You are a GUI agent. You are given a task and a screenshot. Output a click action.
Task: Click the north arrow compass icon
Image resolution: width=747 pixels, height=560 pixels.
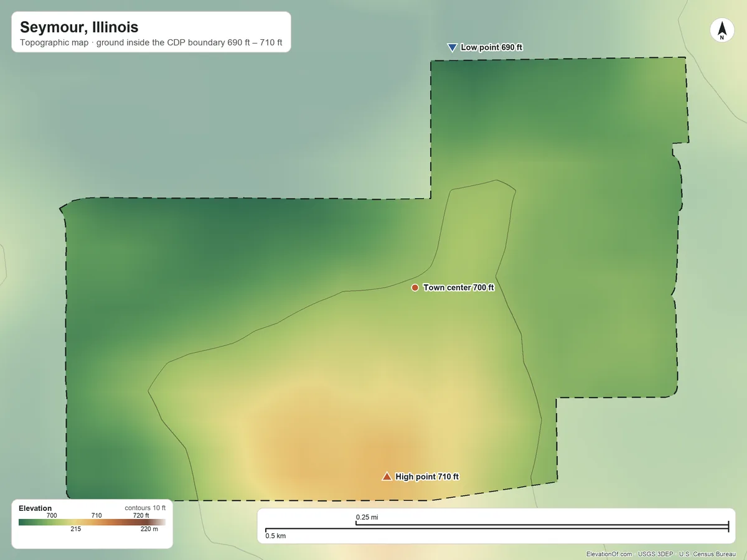click(x=722, y=30)
